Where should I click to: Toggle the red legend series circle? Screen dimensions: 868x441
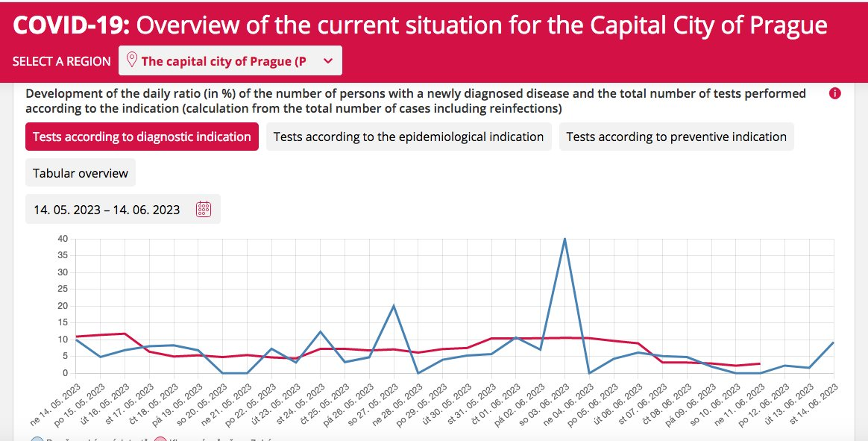pos(160,440)
